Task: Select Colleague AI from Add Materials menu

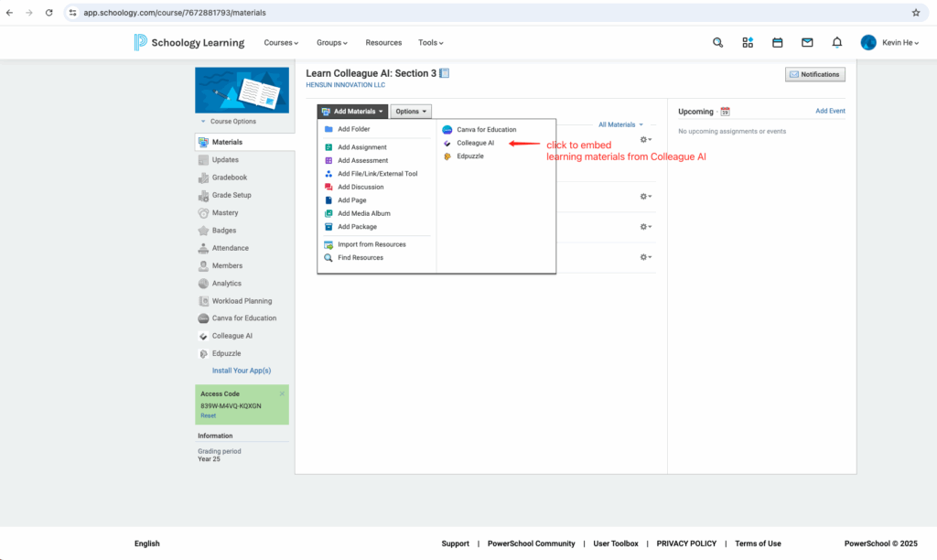Action: [475, 143]
